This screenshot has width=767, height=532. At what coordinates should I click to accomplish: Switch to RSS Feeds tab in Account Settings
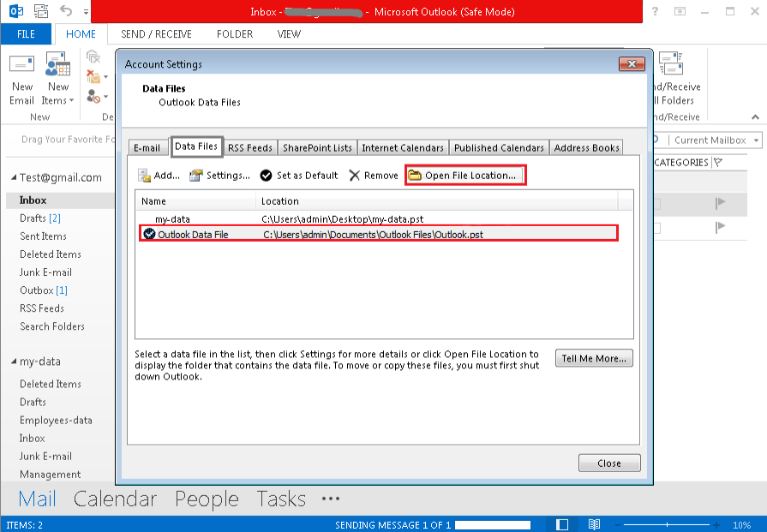click(250, 147)
